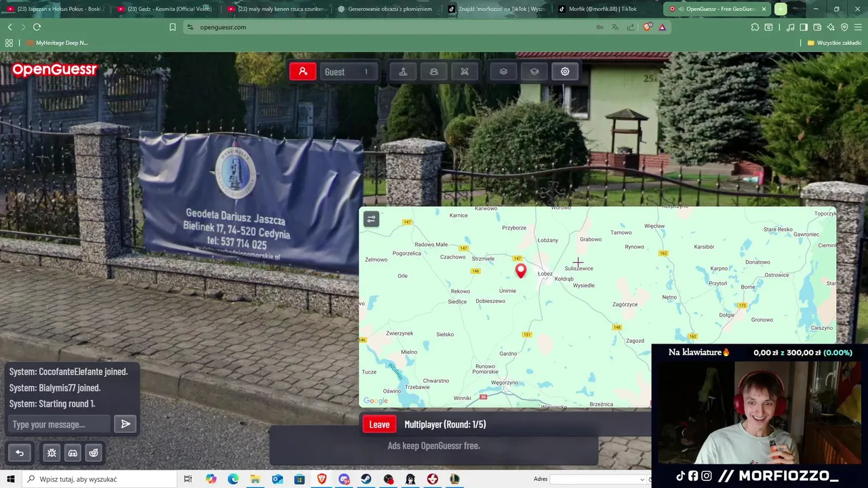Open the Windows Start menu
The height and width of the screenshot is (488, 868).
pos(11,479)
